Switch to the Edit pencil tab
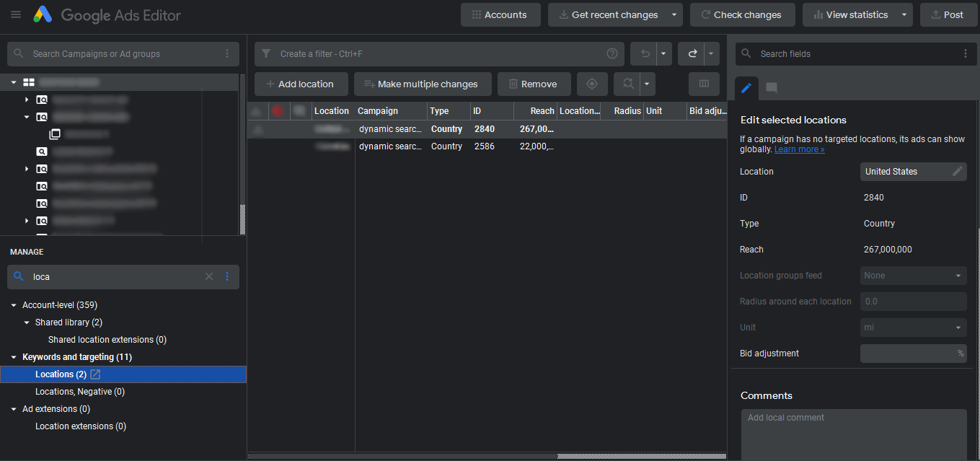 [746, 88]
